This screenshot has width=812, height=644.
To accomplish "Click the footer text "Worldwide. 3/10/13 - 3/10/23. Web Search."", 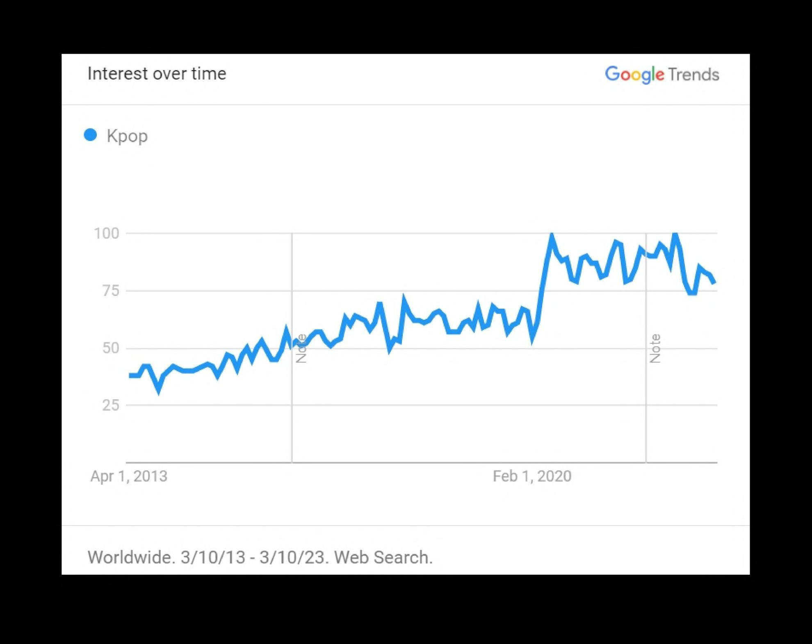I will click(x=260, y=558).
